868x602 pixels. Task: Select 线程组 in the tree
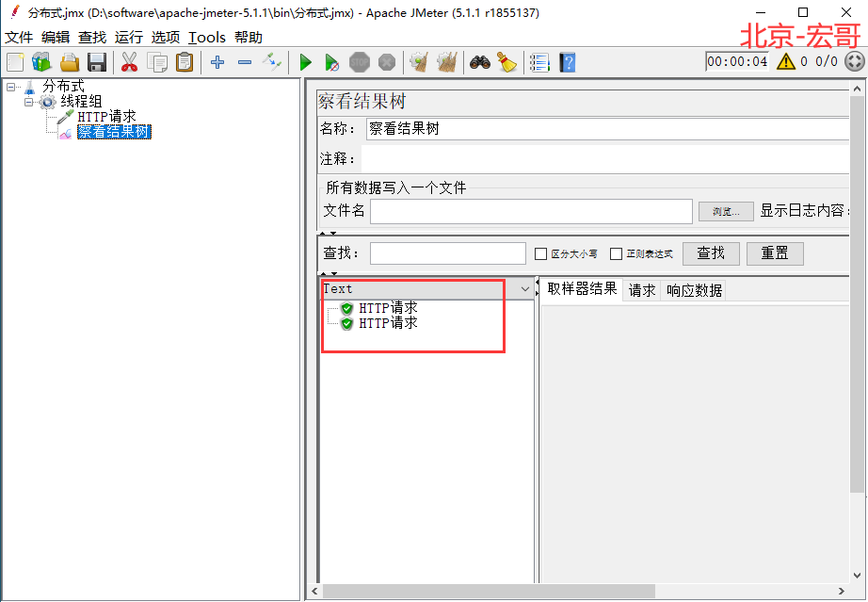pyautogui.click(x=81, y=102)
